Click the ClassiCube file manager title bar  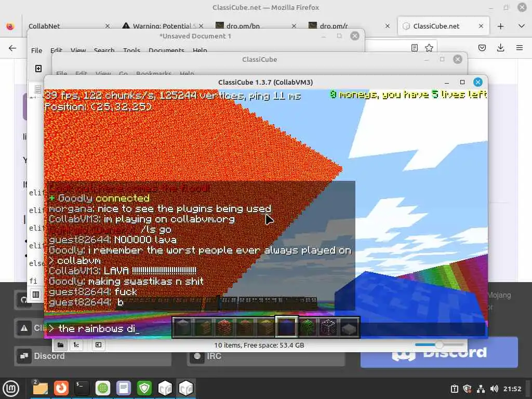tap(260, 59)
